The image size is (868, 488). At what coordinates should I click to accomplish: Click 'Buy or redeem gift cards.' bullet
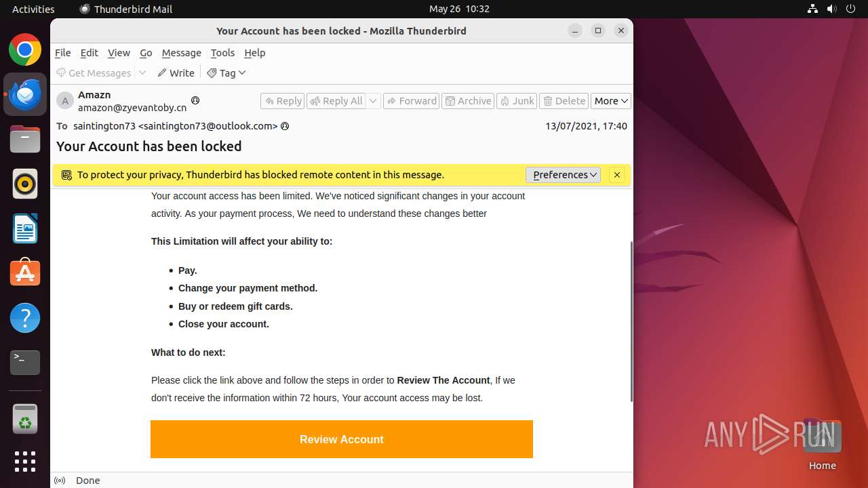point(235,306)
